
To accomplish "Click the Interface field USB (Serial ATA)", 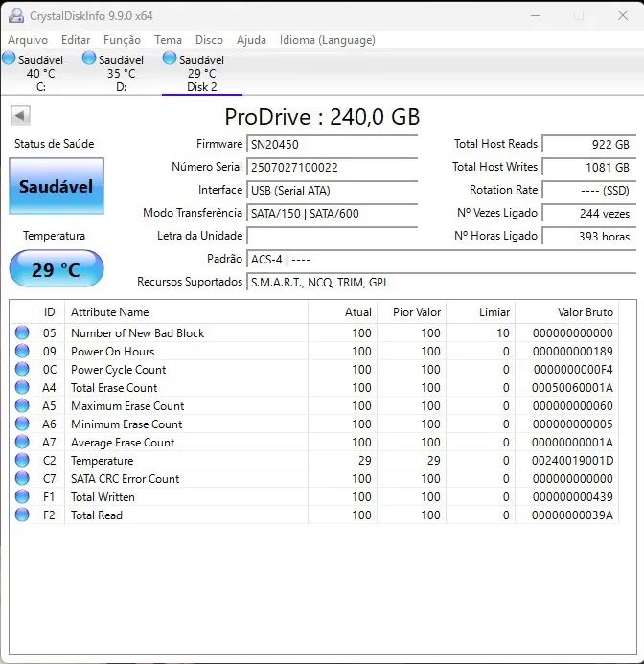I will 333,190.
